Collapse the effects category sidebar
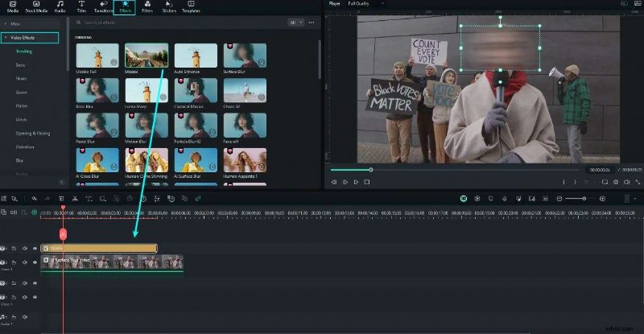 [62, 182]
